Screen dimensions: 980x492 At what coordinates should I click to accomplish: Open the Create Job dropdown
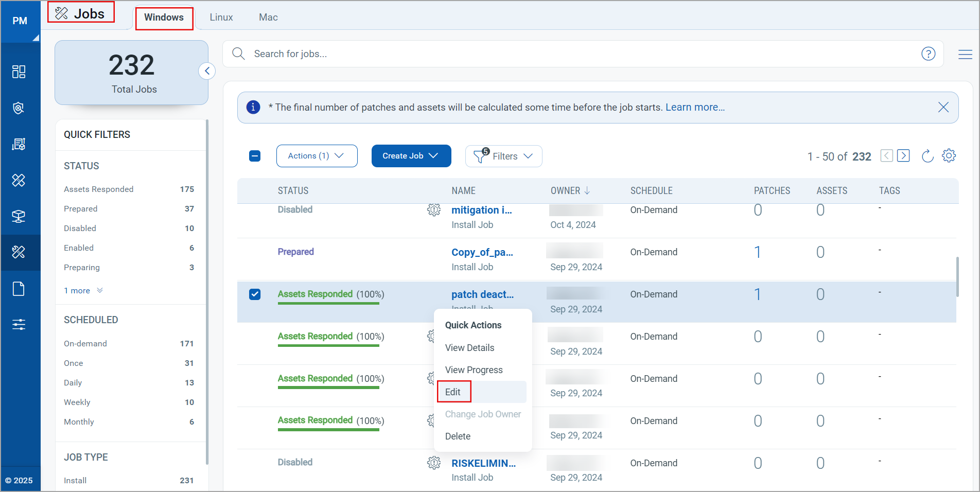pos(411,156)
